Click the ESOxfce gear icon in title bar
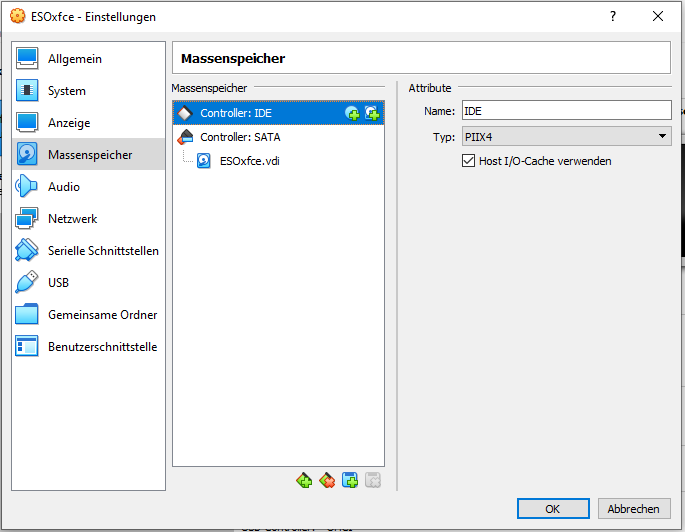 17,17
